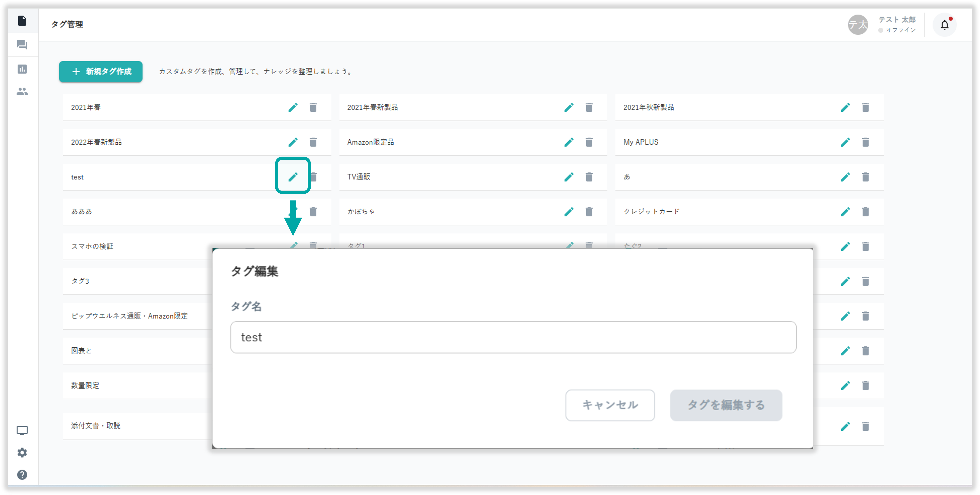Click the タグ名 input field

tap(513, 337)
